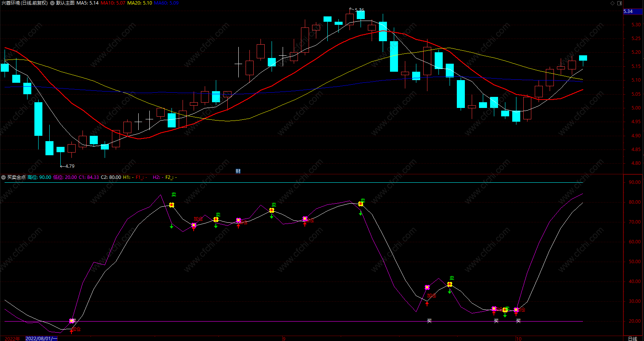Open the dropdown next to 默认主图

(52, 3)
